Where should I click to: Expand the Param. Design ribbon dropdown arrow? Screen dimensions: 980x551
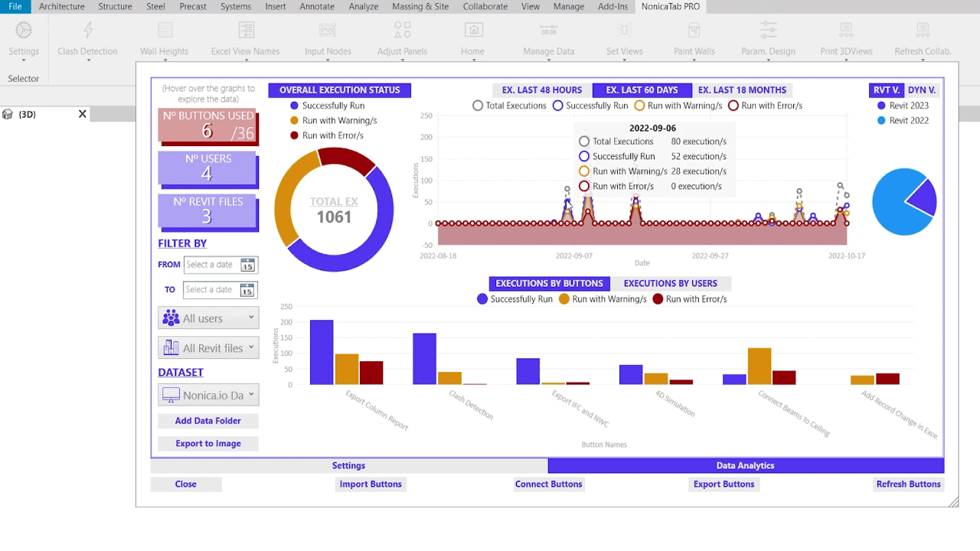pyautogui.click(x=768, y=60)
